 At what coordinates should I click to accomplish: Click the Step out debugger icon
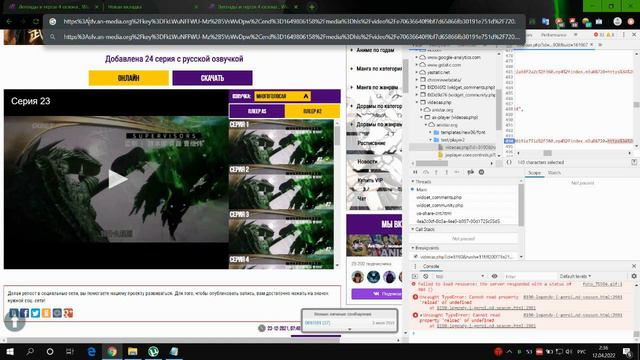(447, 173)
